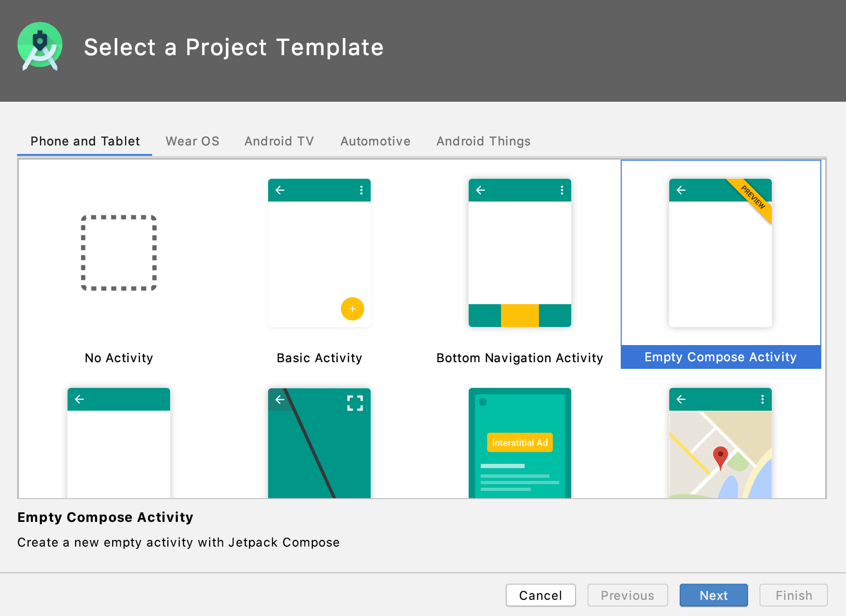The height and width of the screenshot is (616, 846).
Task: Click the back arrow in Empty Compose preview
Action: pyautogui.click(x=681, y=190)
